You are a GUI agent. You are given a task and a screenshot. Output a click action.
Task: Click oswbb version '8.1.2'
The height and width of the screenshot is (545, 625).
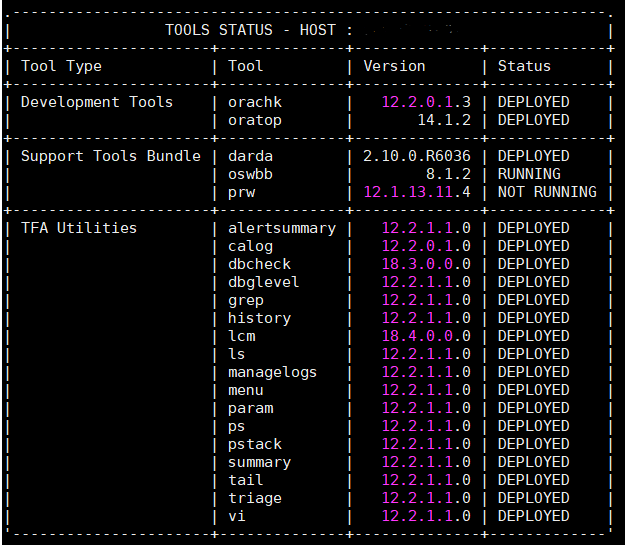pyautogui.click(x=448, y=174)
